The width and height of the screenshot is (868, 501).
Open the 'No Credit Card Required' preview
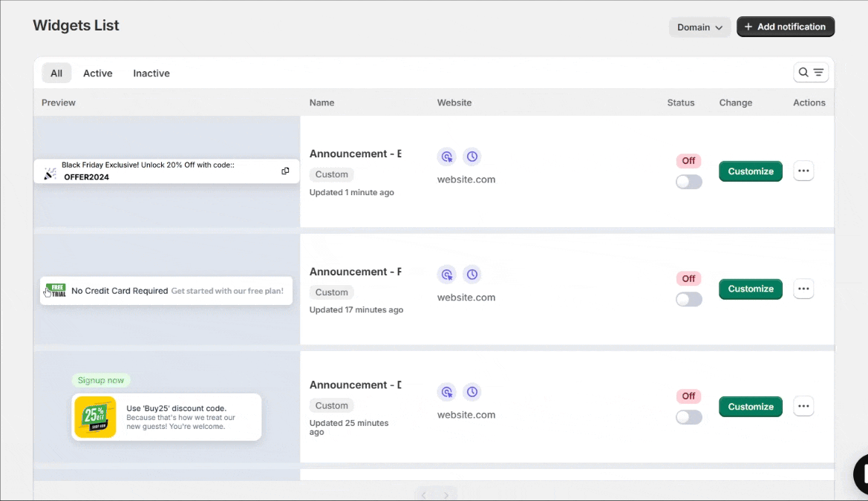pyautogui.click(x=166, y=291)
